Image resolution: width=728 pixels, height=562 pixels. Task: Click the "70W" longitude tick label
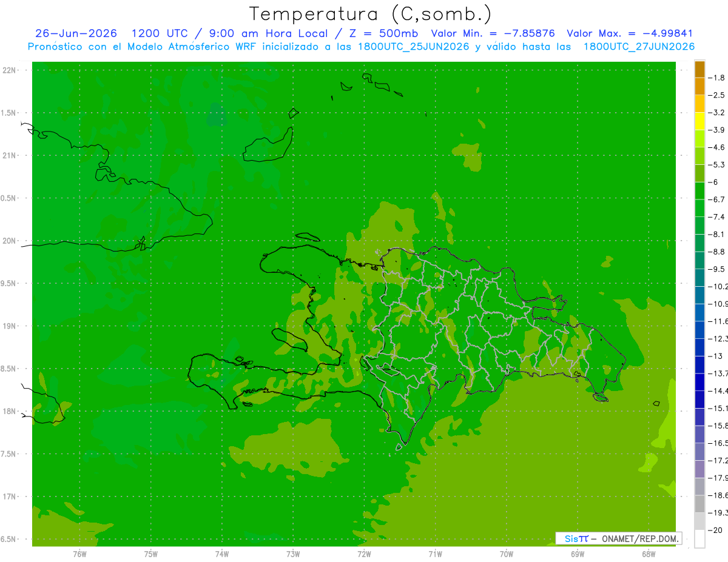tap(507, 554)
